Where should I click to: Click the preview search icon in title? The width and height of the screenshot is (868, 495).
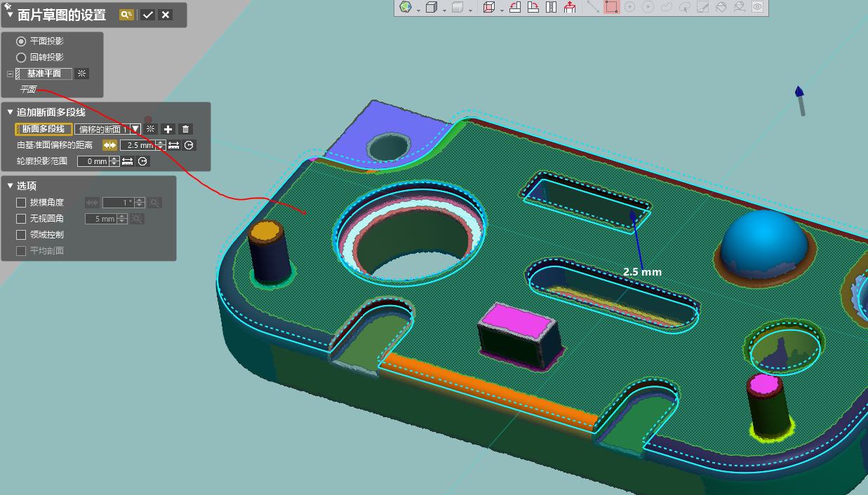click(x=126, y=15)
